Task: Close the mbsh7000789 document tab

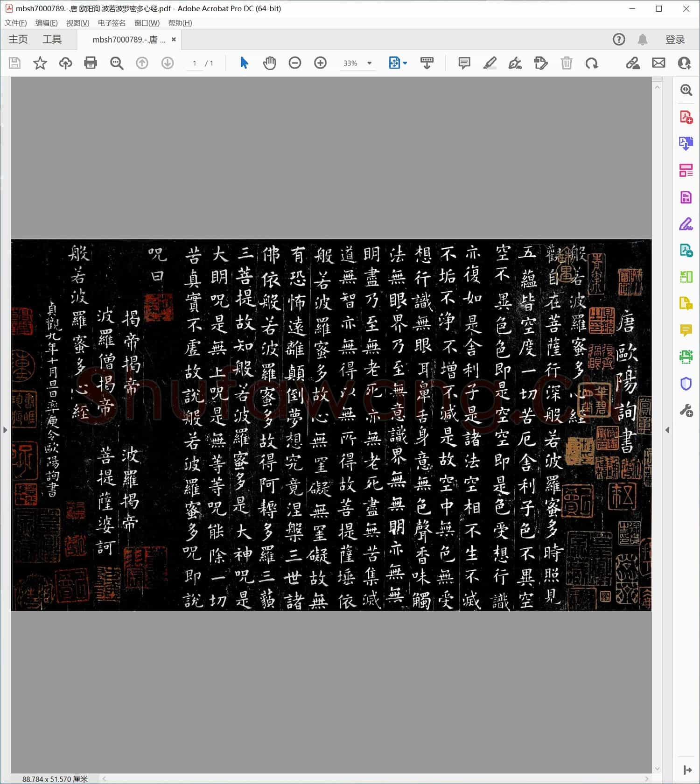Action: tap(174, 40)
